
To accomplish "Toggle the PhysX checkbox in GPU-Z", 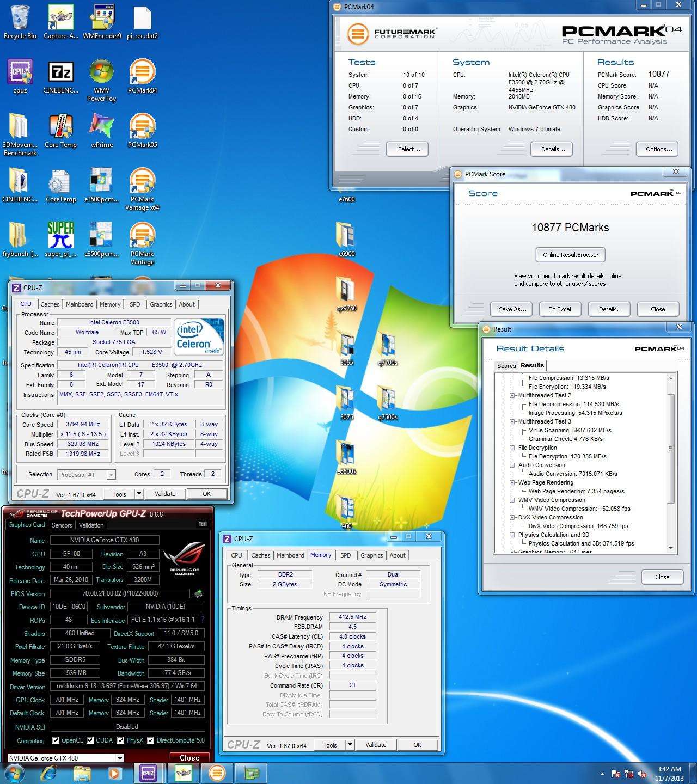I will pyautogui.click(x=120, y=740).
